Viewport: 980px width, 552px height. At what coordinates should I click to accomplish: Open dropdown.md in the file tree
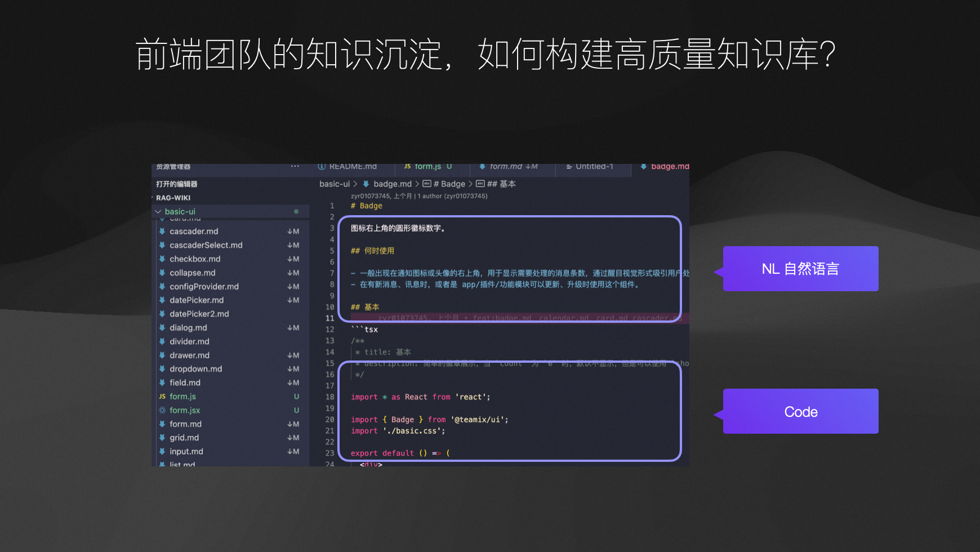[x=196, y=369]
